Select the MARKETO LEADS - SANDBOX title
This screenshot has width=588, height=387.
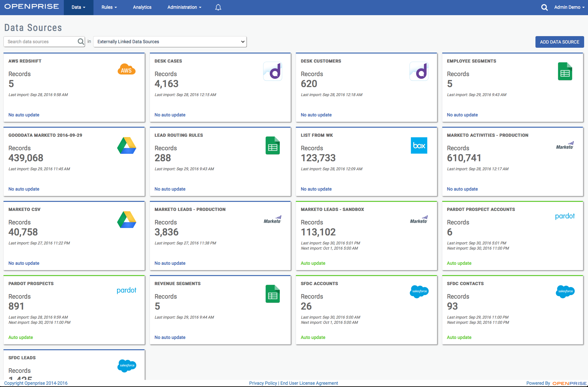332,209
